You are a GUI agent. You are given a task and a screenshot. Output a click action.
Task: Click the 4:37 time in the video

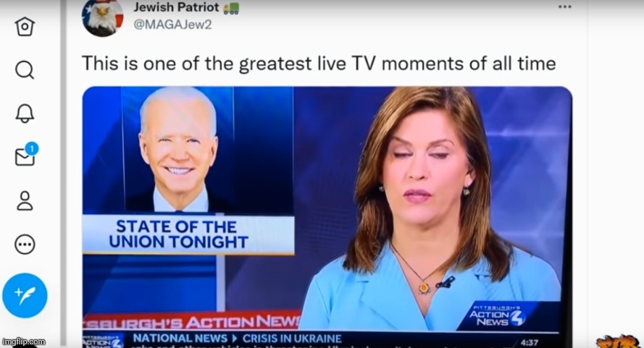[529, 342]
